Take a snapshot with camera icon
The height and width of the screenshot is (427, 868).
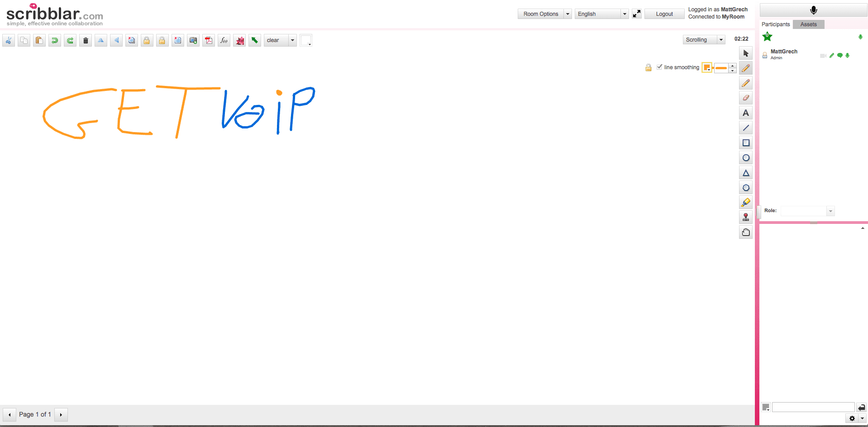point(193,41)
